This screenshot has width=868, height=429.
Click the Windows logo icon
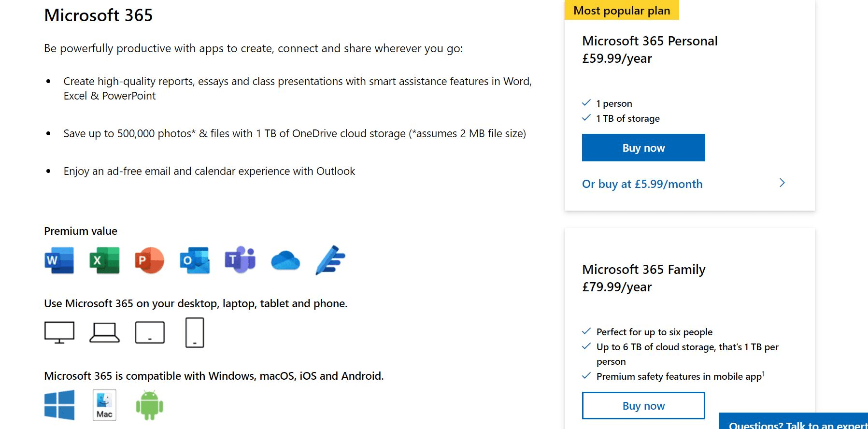(x=59, y=405)
